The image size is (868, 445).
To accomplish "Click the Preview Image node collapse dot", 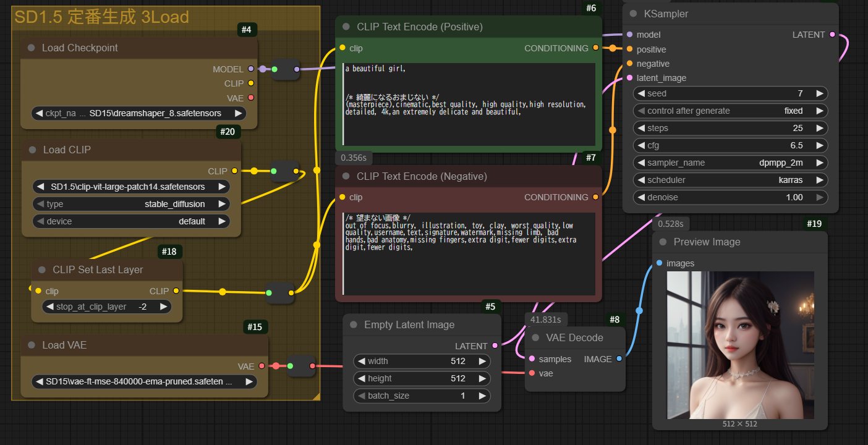I will pyautogui.click(x=663, y=242).
